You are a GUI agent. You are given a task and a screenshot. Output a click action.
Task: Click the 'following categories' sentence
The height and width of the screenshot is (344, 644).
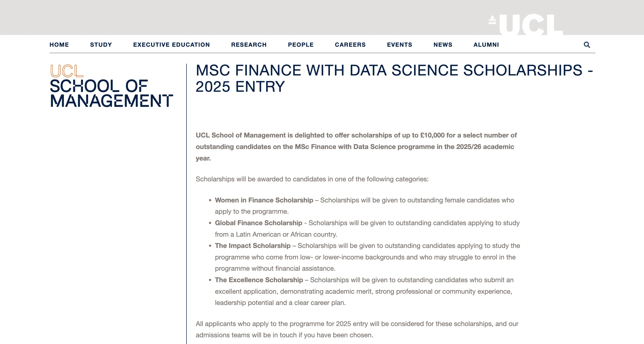(x=312, y=179)
